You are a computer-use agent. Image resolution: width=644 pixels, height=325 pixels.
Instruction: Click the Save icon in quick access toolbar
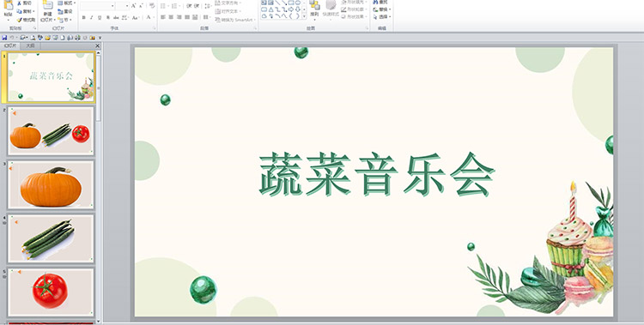[4, 38]
